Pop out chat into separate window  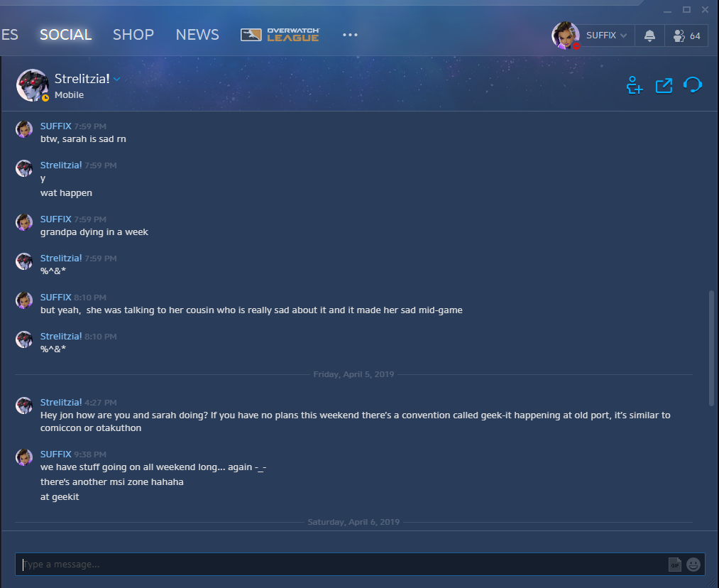[664, 85]
